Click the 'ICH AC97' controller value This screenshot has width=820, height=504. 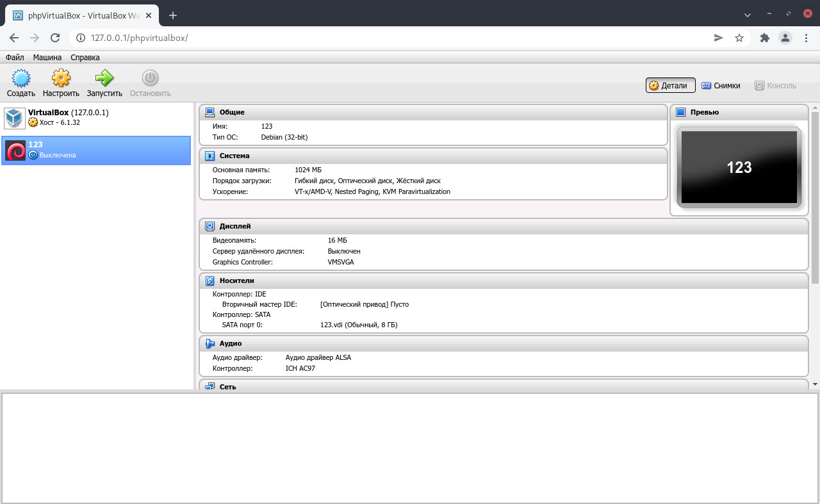click(300, 368)
